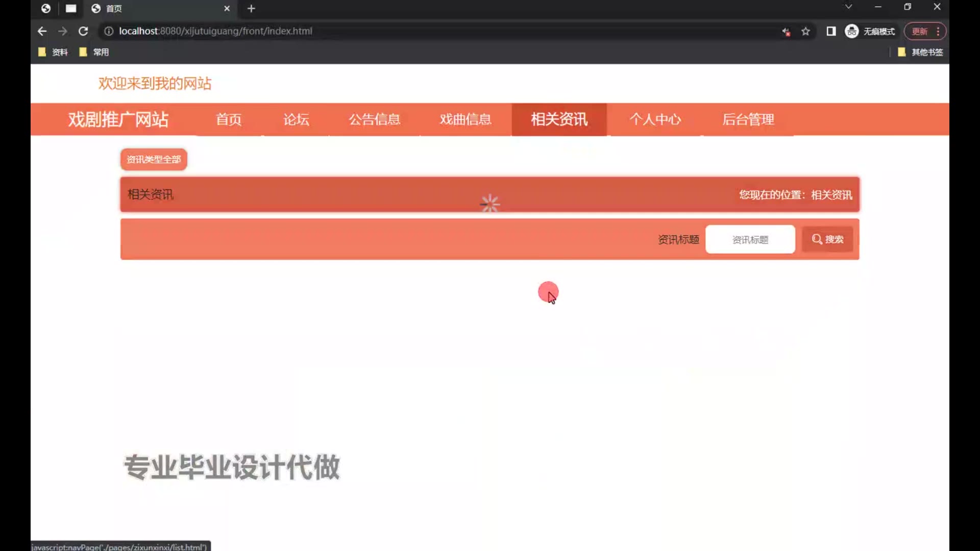Open the incognito profile icon
980x551 pixels.
point(851,32)
